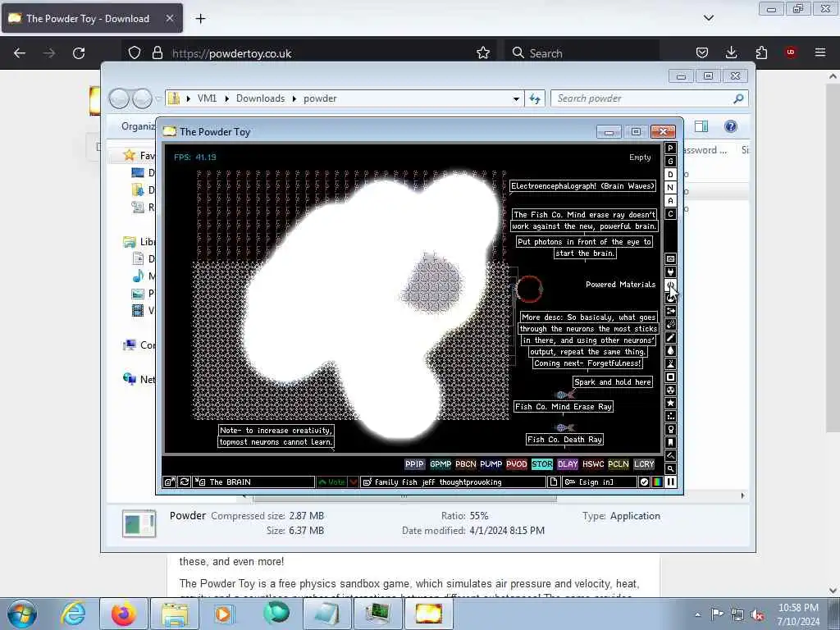Select the PBCN element
Image resolution: width=840 pixels, height=630 pixels.
466,464
